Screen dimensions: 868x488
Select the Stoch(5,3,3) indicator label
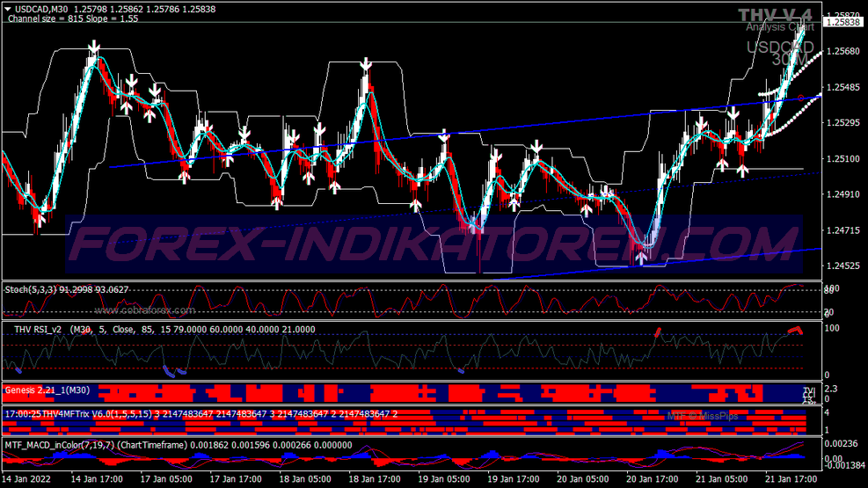tap(67, 289)
